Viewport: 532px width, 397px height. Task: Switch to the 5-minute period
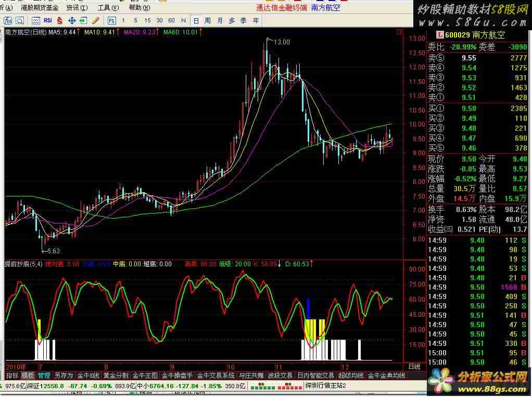(135, 21)
